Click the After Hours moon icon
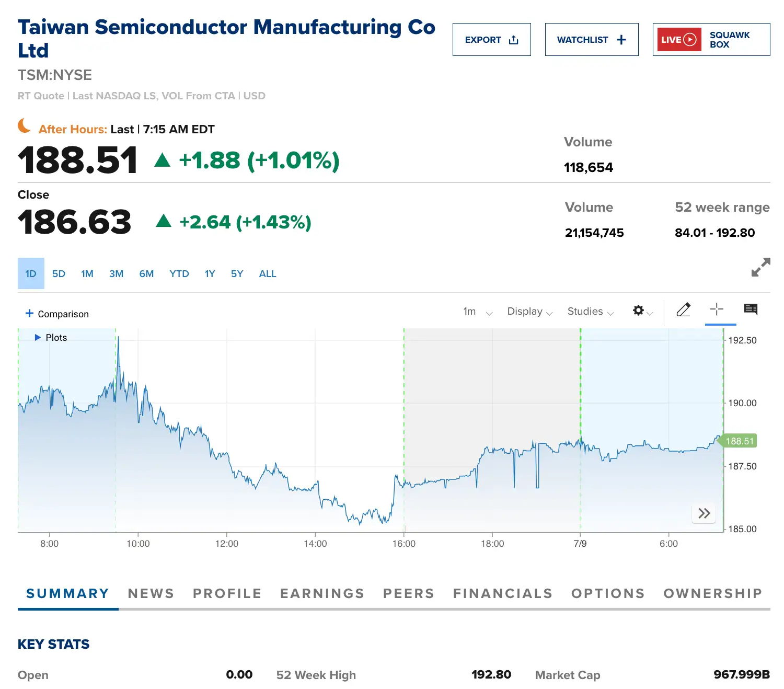Screen dimensions: 784x689 point(24,125)
